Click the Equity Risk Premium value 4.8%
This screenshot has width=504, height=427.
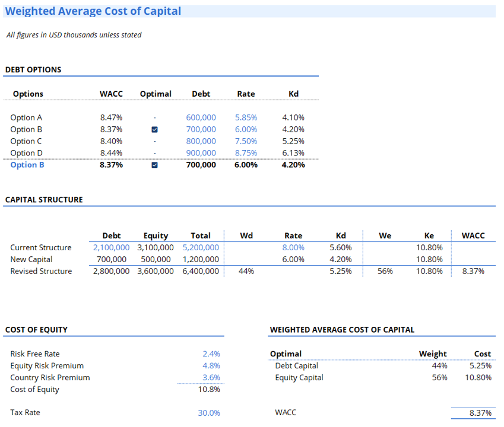(211, 366)
